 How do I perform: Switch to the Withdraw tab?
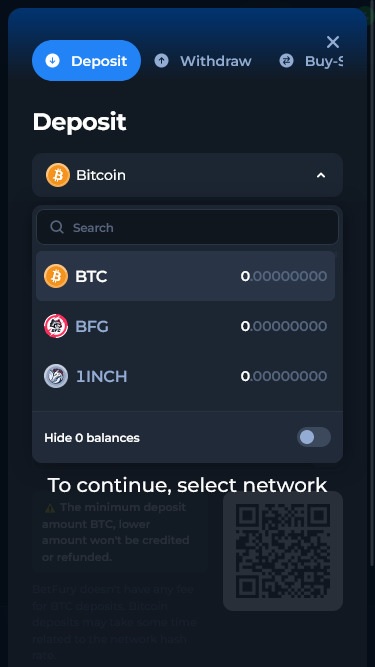(x=203, y=61)
